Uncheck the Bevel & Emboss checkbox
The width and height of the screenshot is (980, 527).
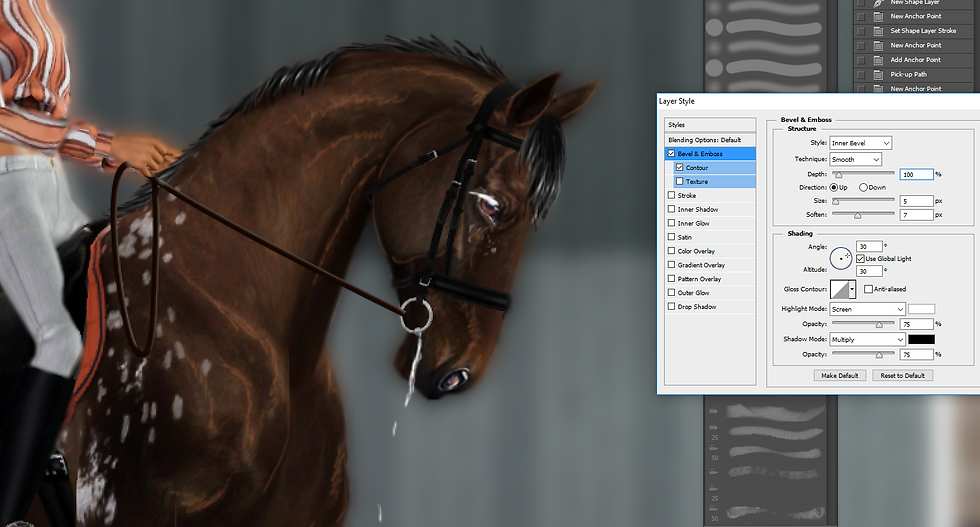[x=671, y=153]
